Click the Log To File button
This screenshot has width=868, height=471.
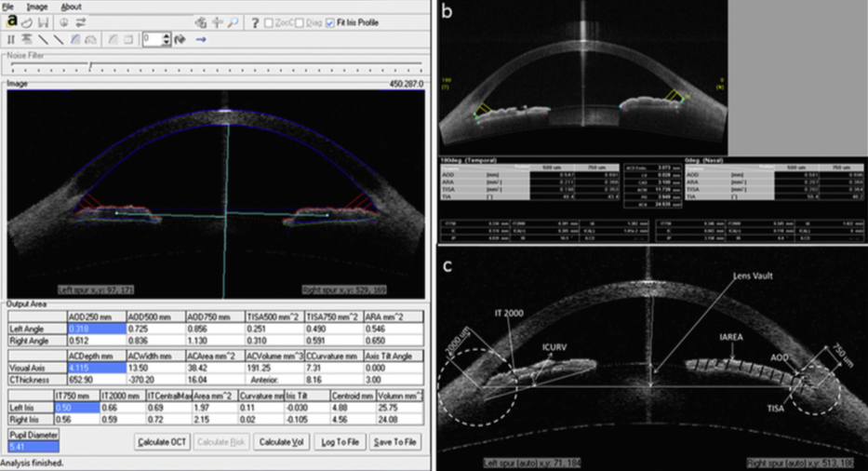coord(339,440)
